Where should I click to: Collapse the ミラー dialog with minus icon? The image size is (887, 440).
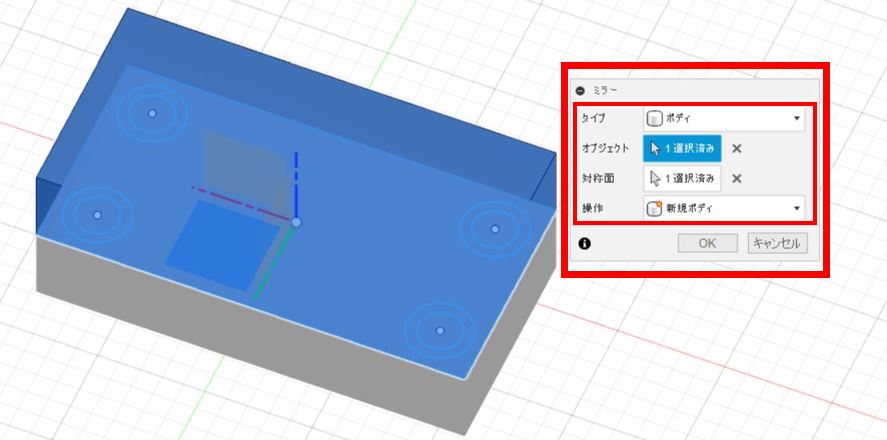tap(580, 90)
